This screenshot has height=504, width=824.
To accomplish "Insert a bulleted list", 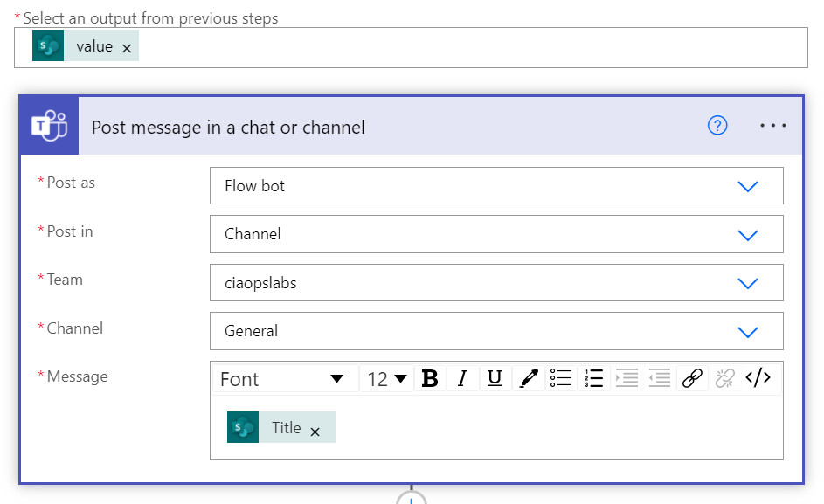I will pos(561,378).
